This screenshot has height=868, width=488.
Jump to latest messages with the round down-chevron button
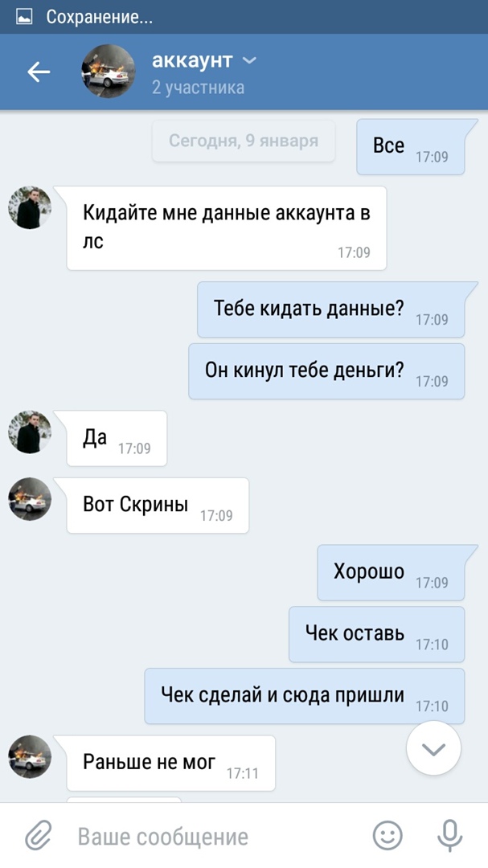point(433,748)
